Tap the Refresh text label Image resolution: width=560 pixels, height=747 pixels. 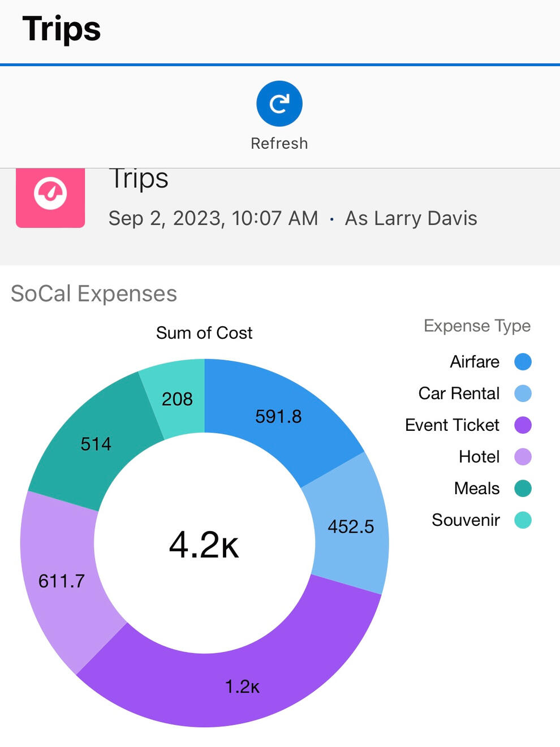pyautogui.click(x=279, y=144)
